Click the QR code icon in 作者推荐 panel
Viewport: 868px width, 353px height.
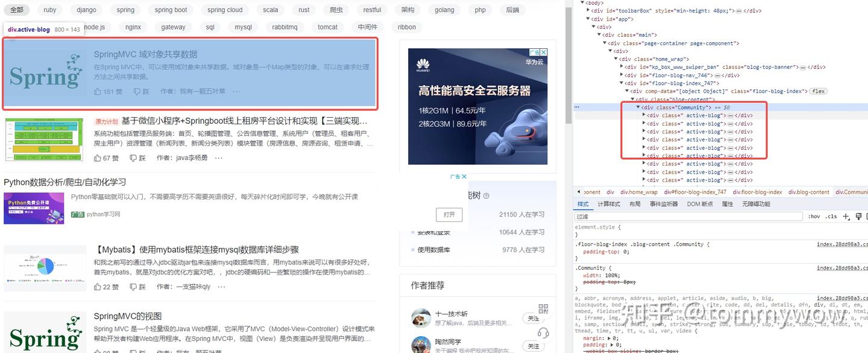pyautogui.click(x=543, y=308)
